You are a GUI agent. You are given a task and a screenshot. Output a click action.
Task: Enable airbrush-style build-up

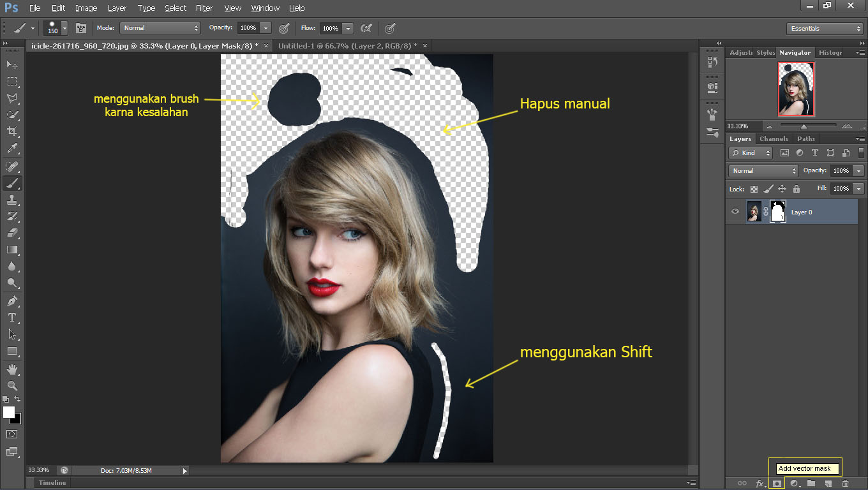366,28
